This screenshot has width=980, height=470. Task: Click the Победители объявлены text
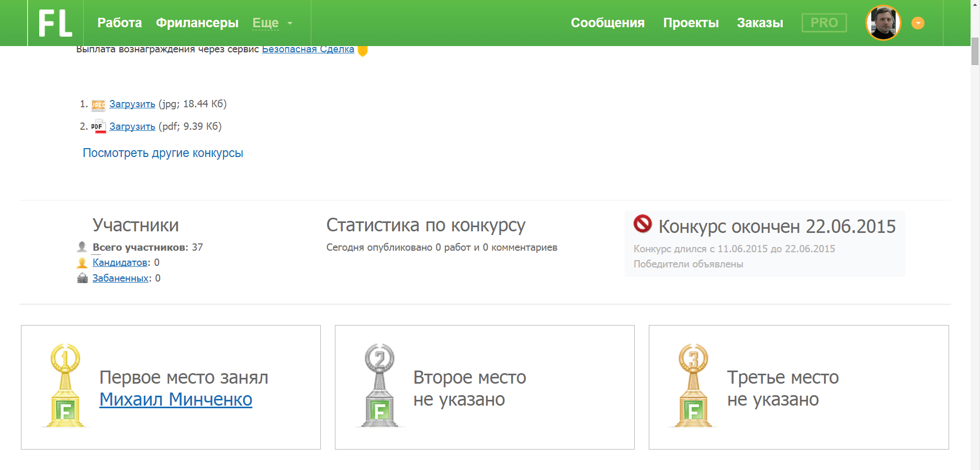tap(688, 264)
